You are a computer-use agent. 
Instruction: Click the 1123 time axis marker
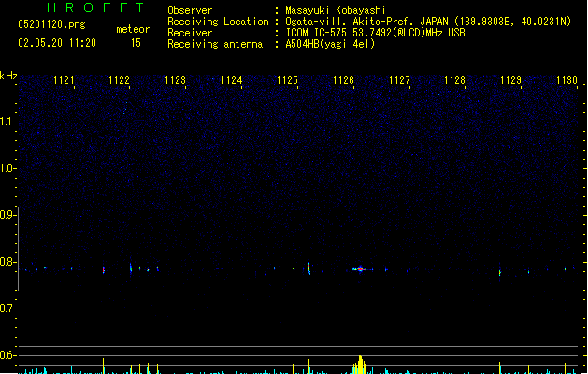175,80
